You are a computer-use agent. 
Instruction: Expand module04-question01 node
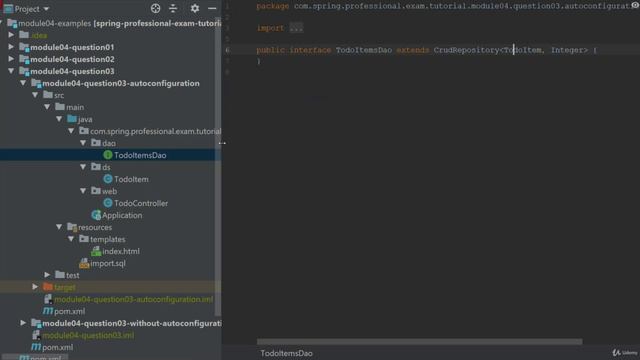[x=11, y=47]
